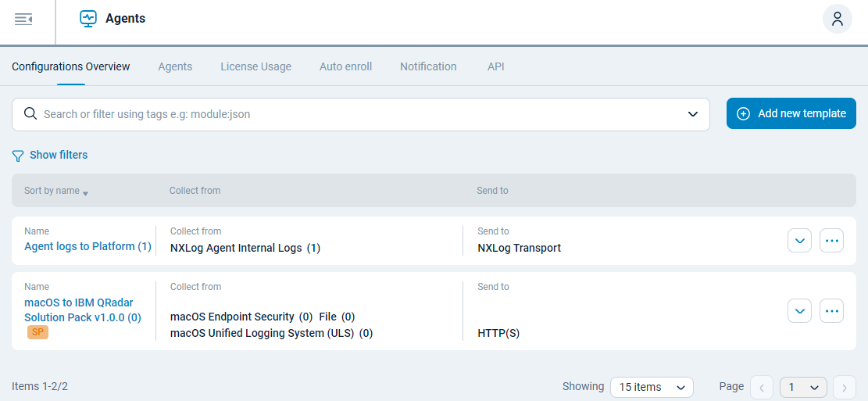
Task: Open more options for Agent logs to Platform
Action: [831, 241]
